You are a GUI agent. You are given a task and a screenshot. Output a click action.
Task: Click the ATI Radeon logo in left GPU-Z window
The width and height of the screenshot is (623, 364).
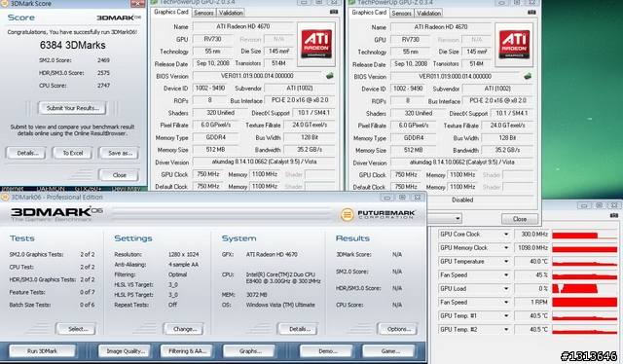316,44
